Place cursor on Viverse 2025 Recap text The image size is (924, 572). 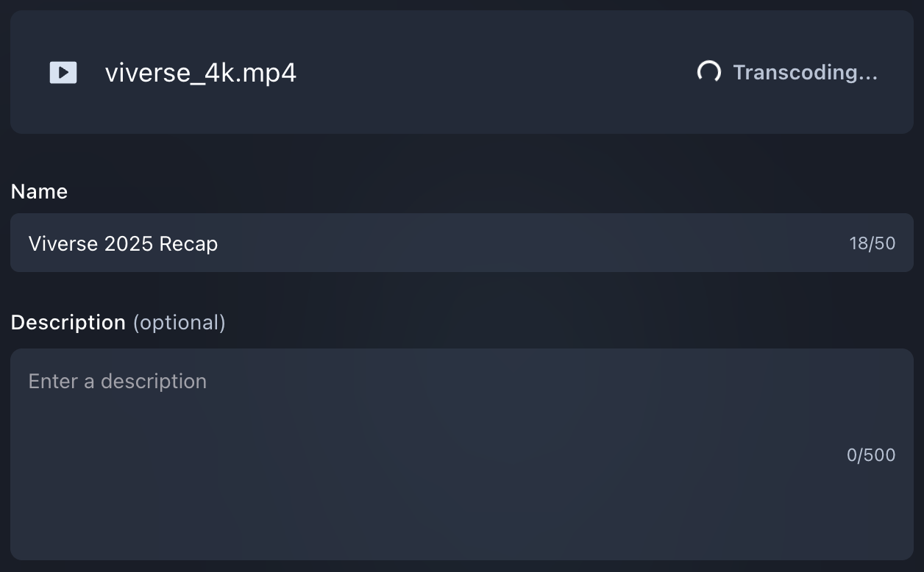click(123, 243)
